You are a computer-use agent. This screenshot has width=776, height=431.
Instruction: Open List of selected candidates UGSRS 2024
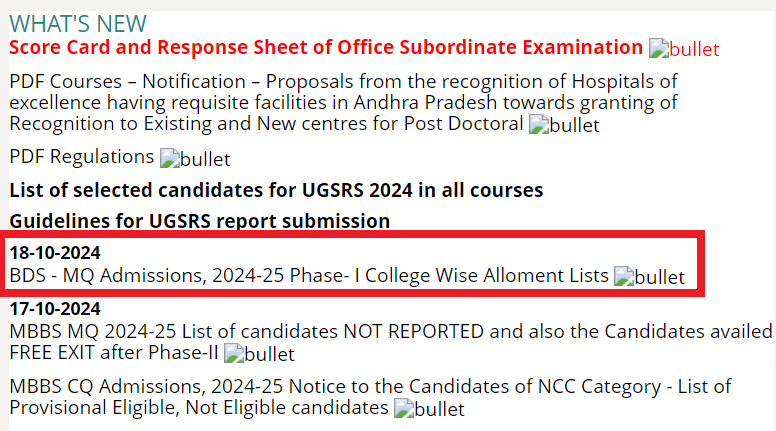(276, 191)
